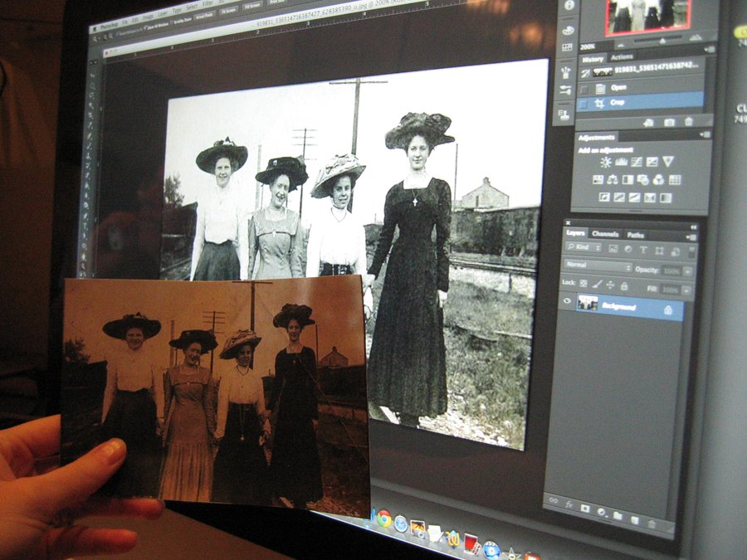Create new fill or adjustment layer
Screen dimensions: 747x560
tap(602, 513)
